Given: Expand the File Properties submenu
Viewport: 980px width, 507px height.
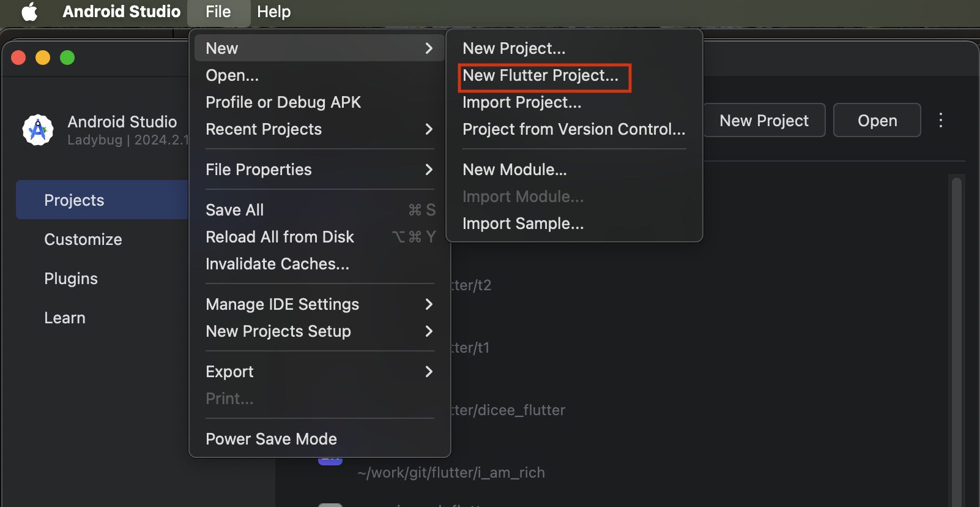Looking at the screenshot, I should (428, 170).
